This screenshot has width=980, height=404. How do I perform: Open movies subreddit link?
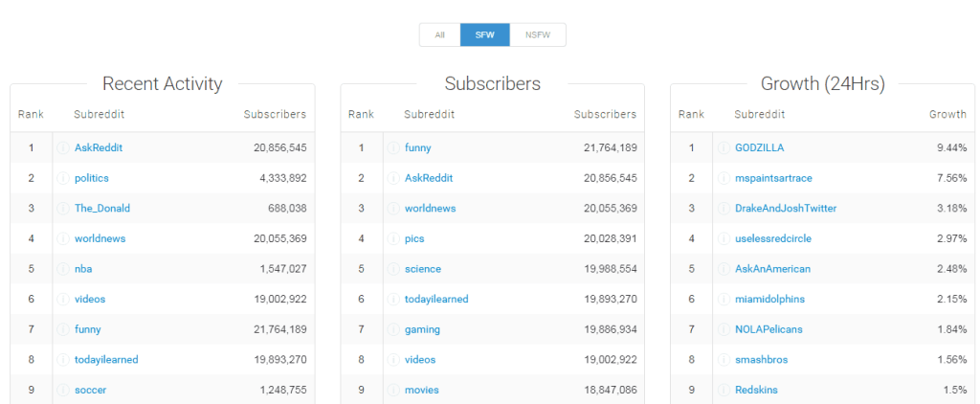(422, 390)
